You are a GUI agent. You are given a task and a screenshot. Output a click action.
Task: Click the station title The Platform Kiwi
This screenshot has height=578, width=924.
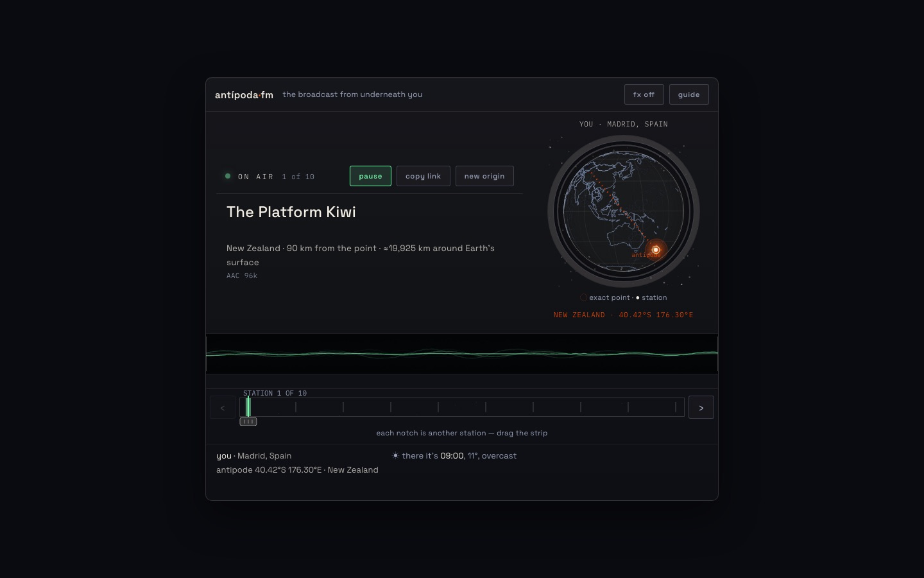[291, 212]
